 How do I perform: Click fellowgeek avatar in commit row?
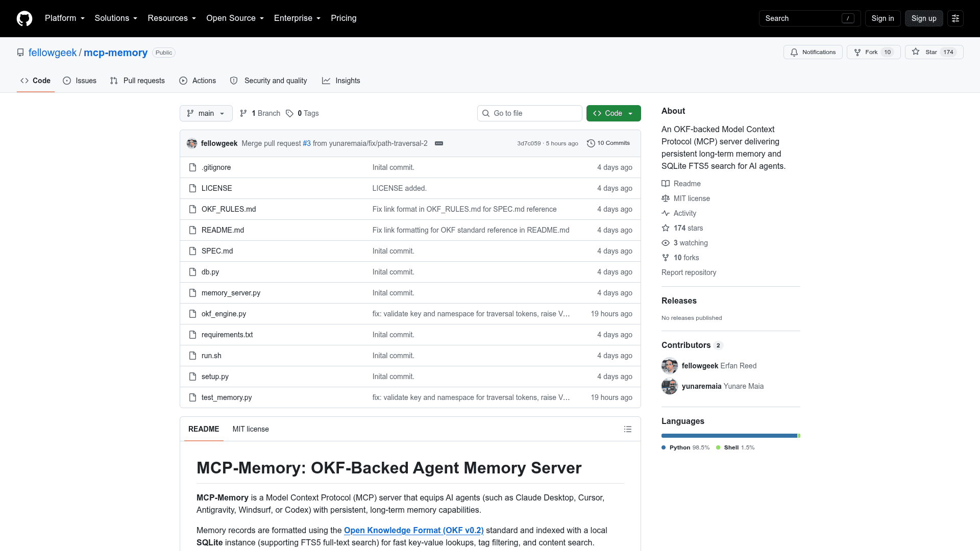(x=192, y=143)
